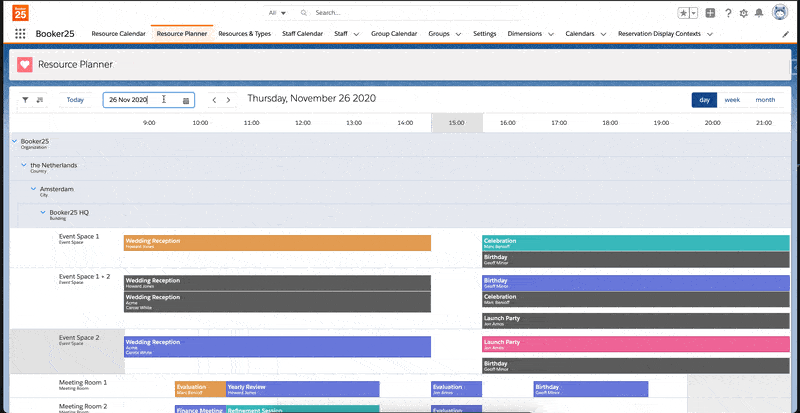
Task: Click the date input field
Action: tap(140, 100)
